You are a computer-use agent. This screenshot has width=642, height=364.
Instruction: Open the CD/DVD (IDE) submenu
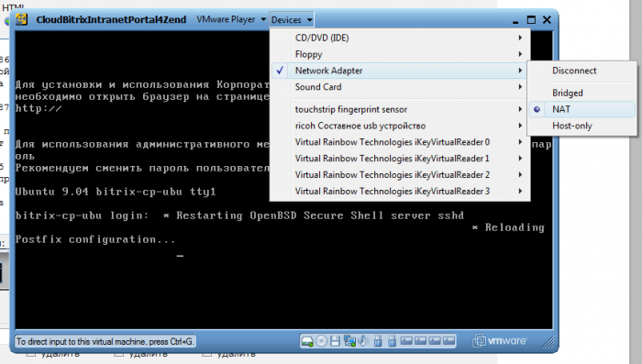400,38
